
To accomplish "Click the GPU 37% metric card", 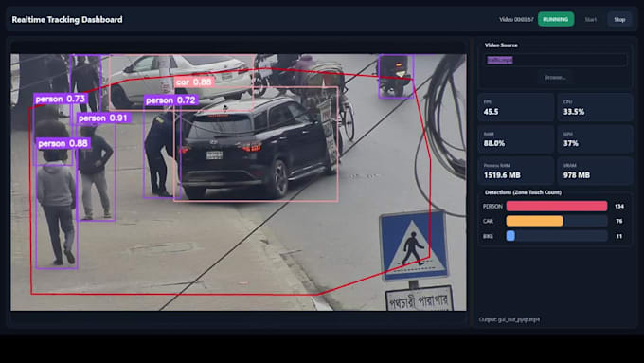I will coord(595,139).
